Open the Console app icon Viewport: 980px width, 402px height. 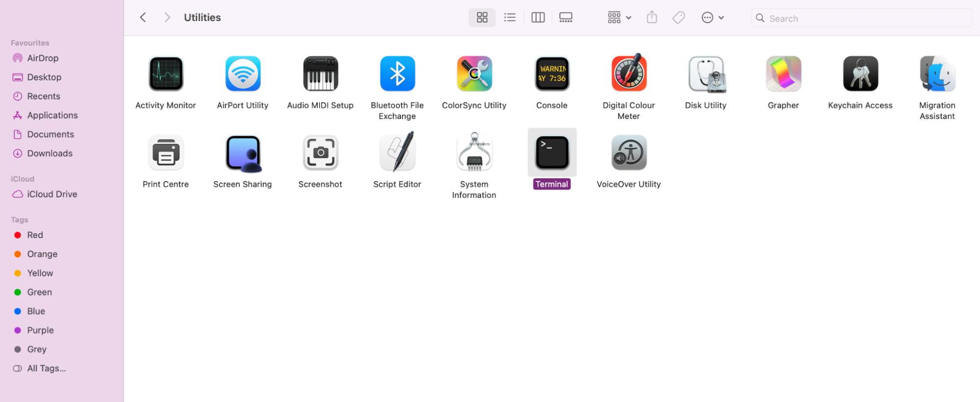coord(552,74)
